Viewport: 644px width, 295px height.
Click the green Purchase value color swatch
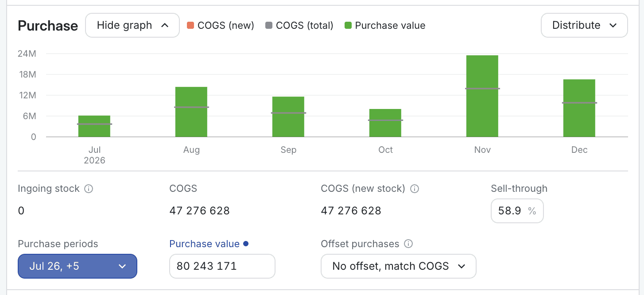pos(348,26)
